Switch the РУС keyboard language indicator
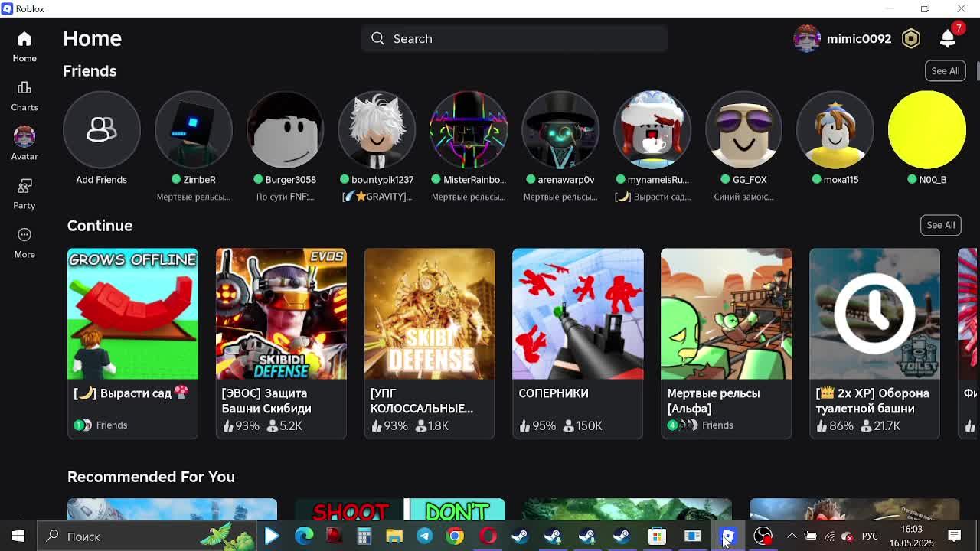Image resolution: width=980 pixels, height=551 pixels. tap(870, 536)
